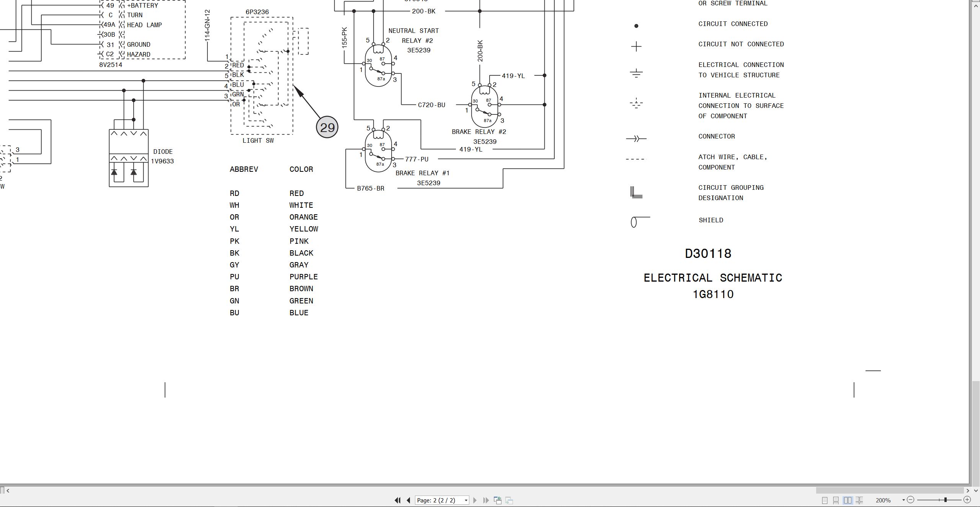Click the 777-PU wire label

click(x=416, y=159)
